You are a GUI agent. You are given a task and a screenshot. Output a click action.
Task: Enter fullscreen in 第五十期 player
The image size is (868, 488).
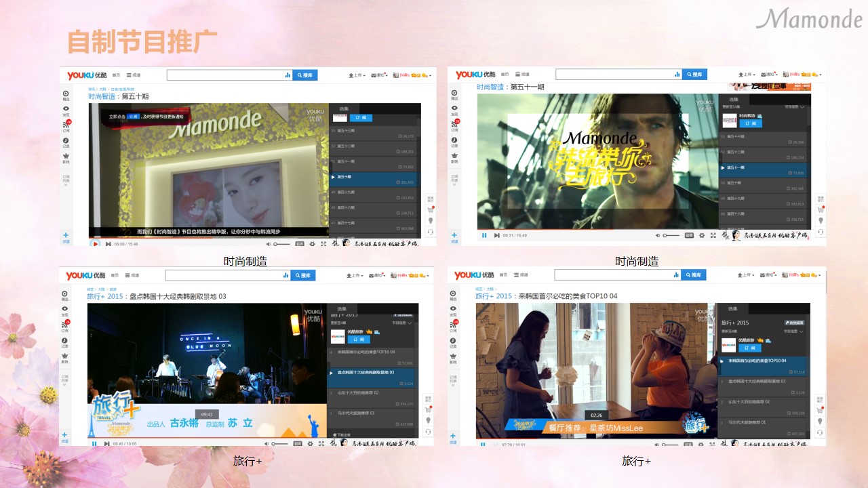coord(323,243)
